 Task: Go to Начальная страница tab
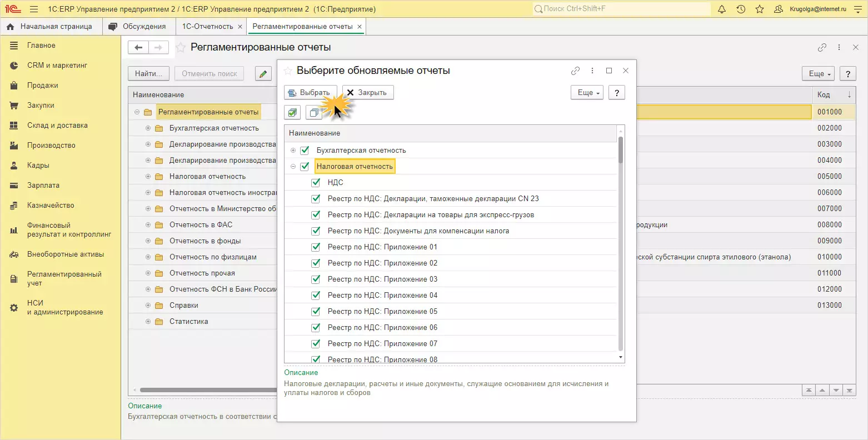tap(56, 27)
